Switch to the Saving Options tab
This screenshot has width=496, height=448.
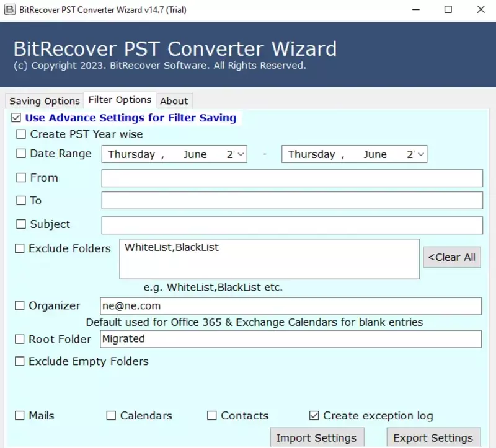pyautogui.click(x=45, y=101)
